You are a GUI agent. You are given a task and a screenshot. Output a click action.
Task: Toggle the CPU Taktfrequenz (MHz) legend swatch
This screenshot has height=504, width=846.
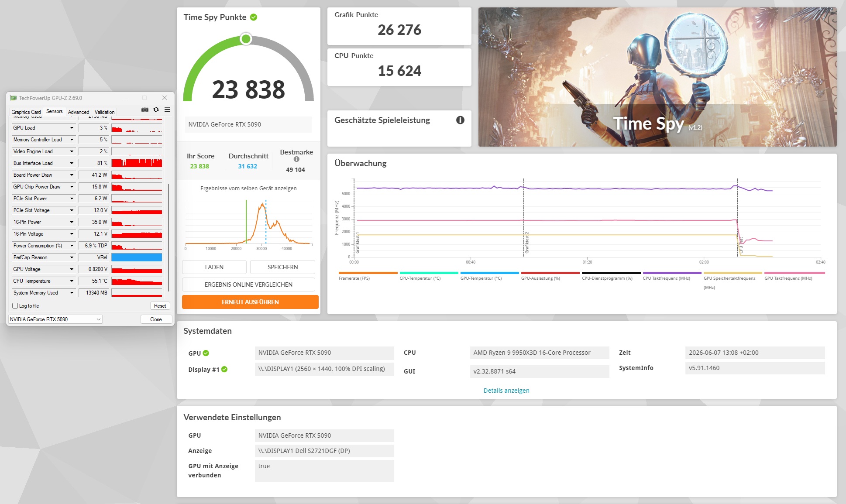pyautogui.click(x=672, y=273)
